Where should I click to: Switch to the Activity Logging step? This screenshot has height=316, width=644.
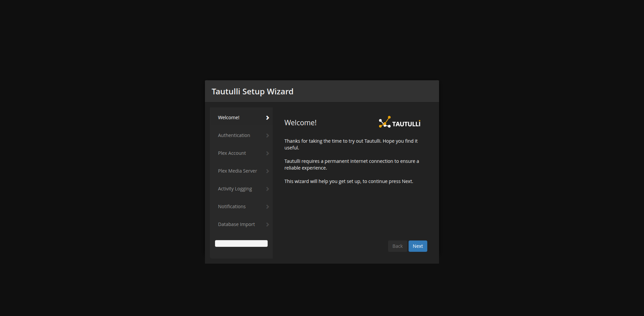point(241,189)
